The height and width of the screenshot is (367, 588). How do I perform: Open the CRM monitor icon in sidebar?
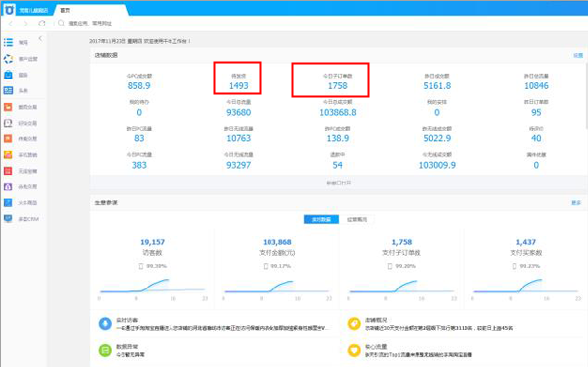click(x=8, y=218)
